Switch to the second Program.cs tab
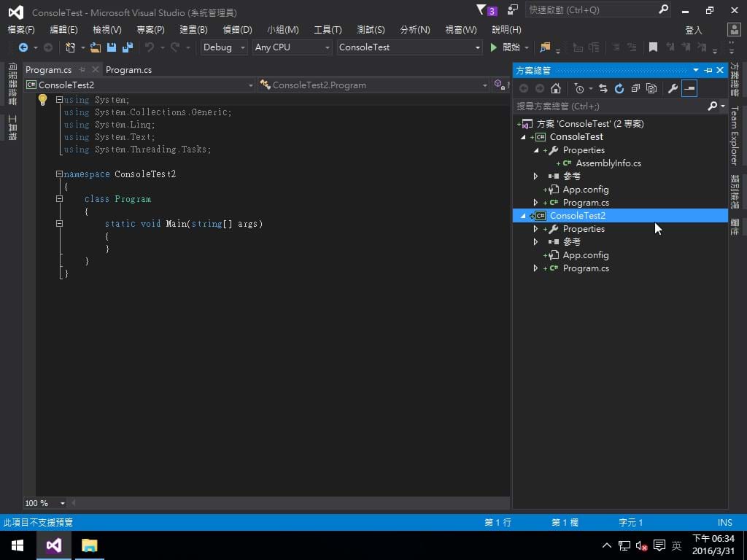The height and width of the screenshot is (560, 747). point(128,69)
